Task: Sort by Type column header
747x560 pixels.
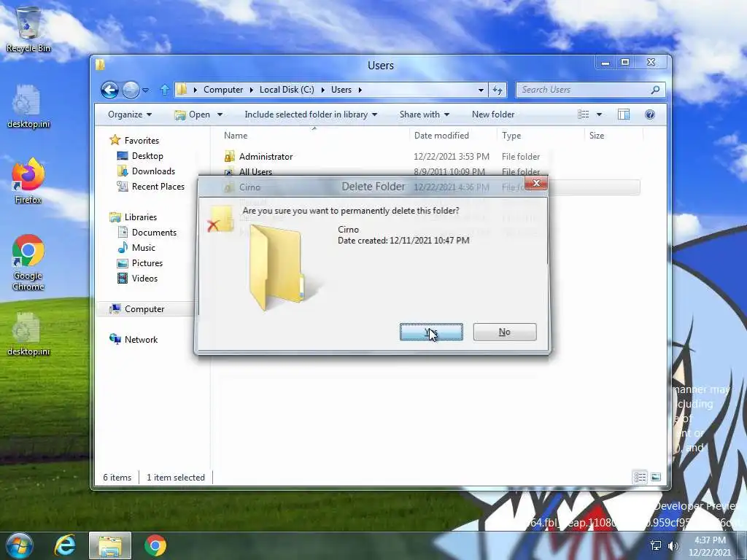Action: click(511, 136)
